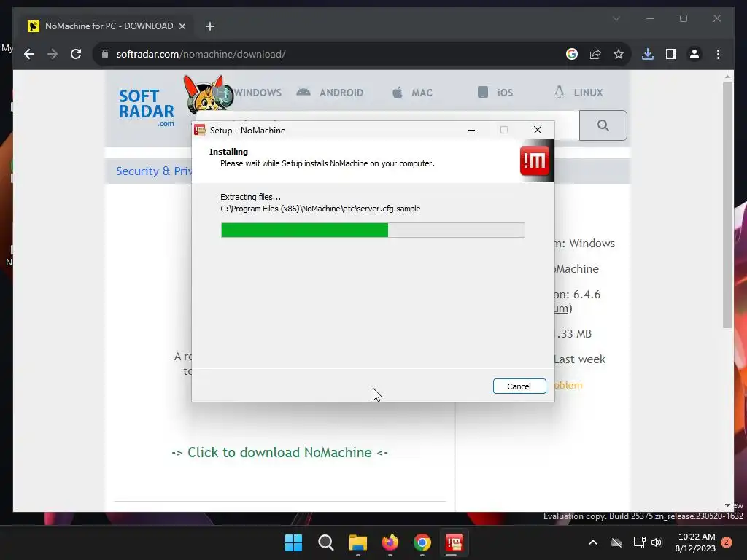Click the lock site info icon
Image resolution: width=747 pixels, height=560 pixels.
(x=105, y=54)
